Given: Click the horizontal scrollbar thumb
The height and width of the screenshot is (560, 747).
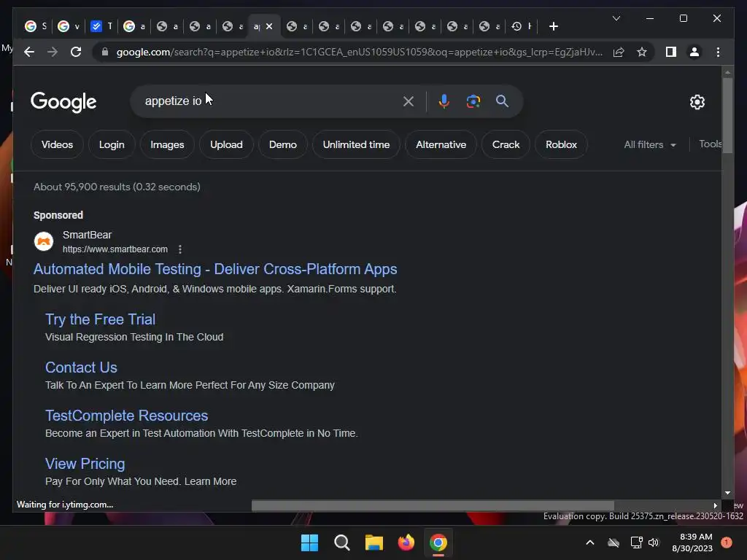Looking at the screenshot, I should pos(433,505).
